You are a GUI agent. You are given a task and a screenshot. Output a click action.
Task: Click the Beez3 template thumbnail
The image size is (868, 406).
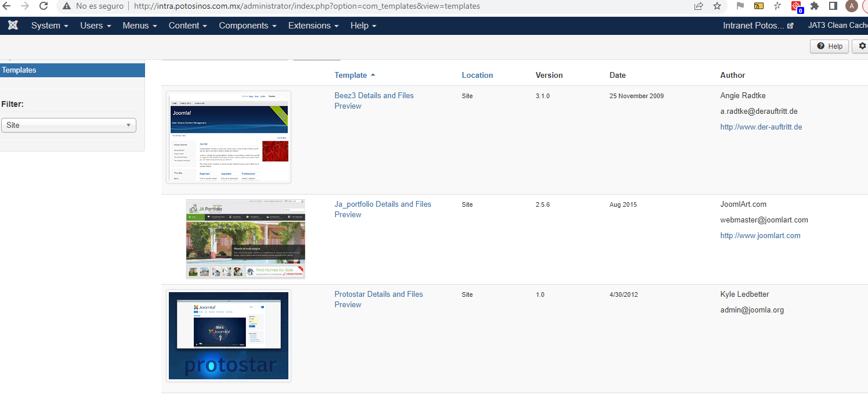(x=229, y=137)
